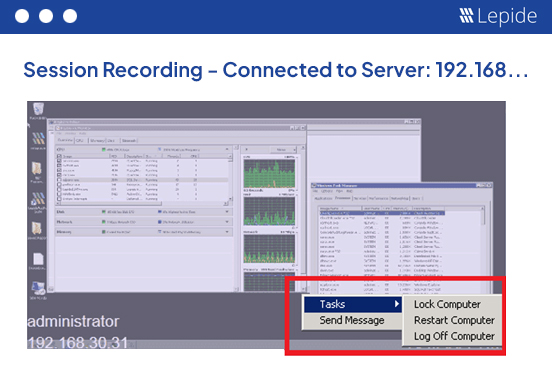This screenshot has width=552, height=380.
Task: Click the '192.168.30.31' IP address label
Action: pyautogui.click(x=77, y=343)
